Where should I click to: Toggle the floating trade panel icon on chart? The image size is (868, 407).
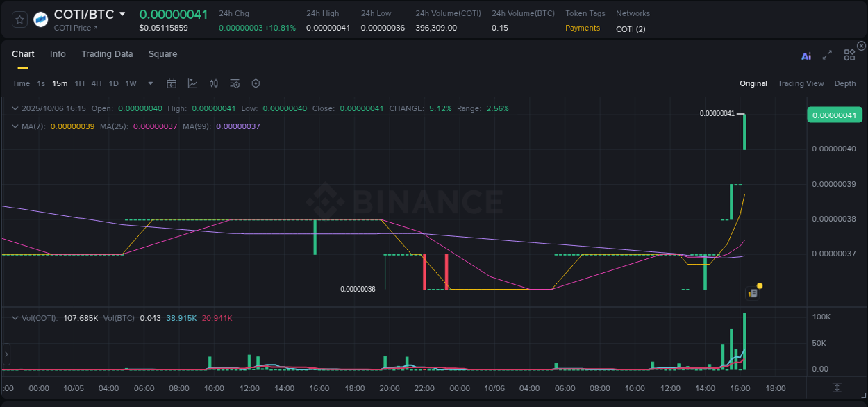753,293
